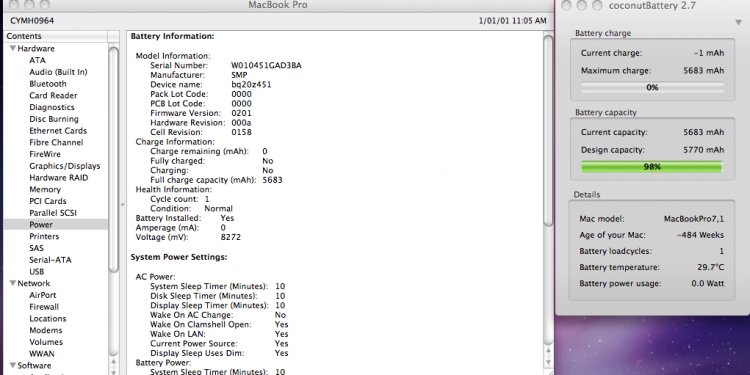Select Audio (Built In) item
Viewport: 750px width, 375px height.
pos(58,72)
